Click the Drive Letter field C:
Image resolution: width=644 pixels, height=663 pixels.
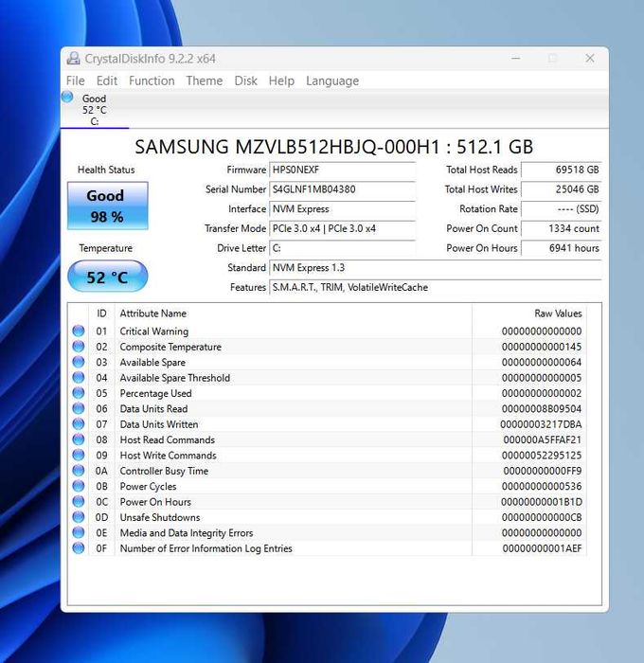(343, 248)
